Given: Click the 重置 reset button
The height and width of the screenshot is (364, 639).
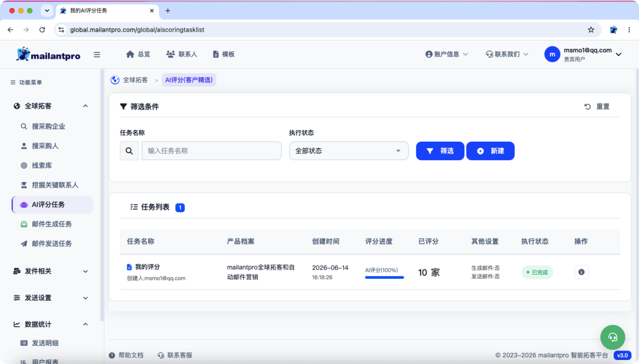Looking at the screenshot, I should pyautogui.click(x=597, y=106).
